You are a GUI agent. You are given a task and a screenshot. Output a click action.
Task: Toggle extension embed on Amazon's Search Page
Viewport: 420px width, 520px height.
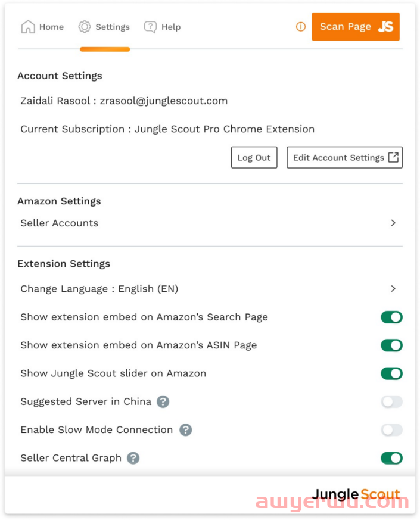(391, 317)
